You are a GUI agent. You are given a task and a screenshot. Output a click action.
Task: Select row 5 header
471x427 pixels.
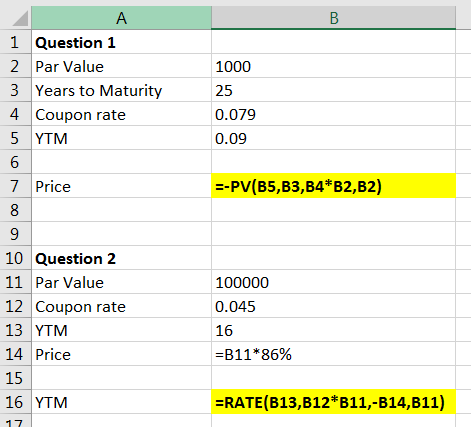[15, 138]
